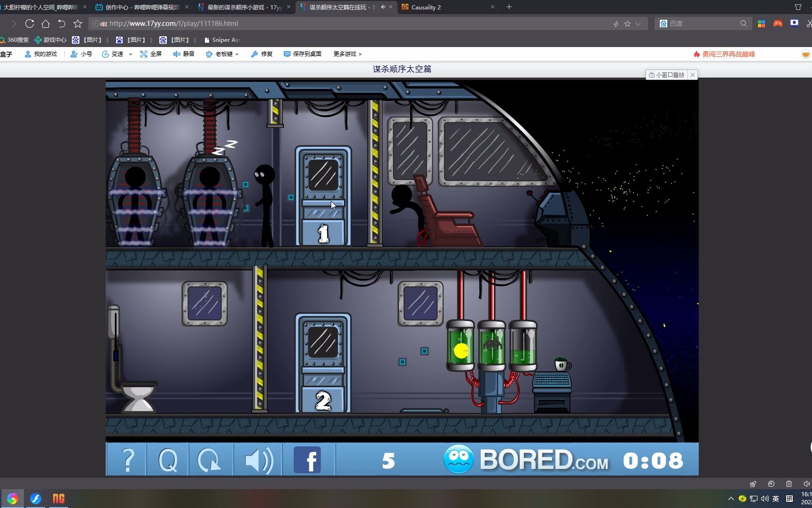Viewport: 812px width, 508px height.
Task: Click the rocket accelerate icon in status bar
Action: (x=753, y=484)
